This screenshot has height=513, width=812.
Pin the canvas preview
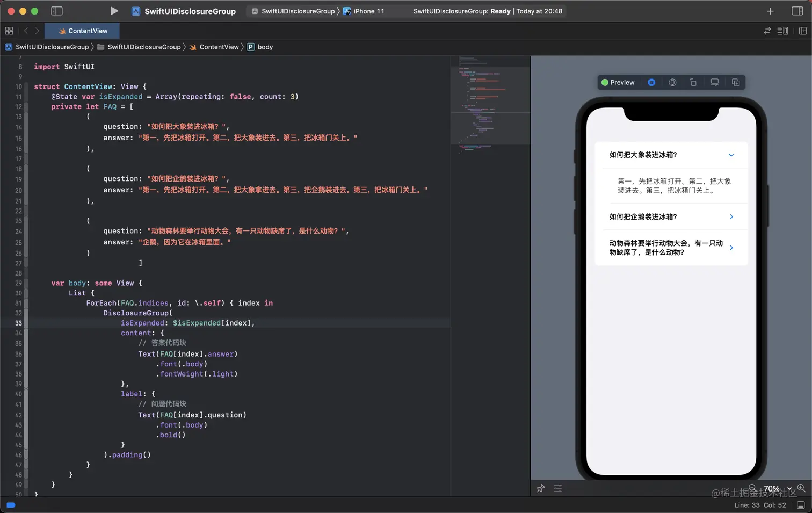(541, 488)
